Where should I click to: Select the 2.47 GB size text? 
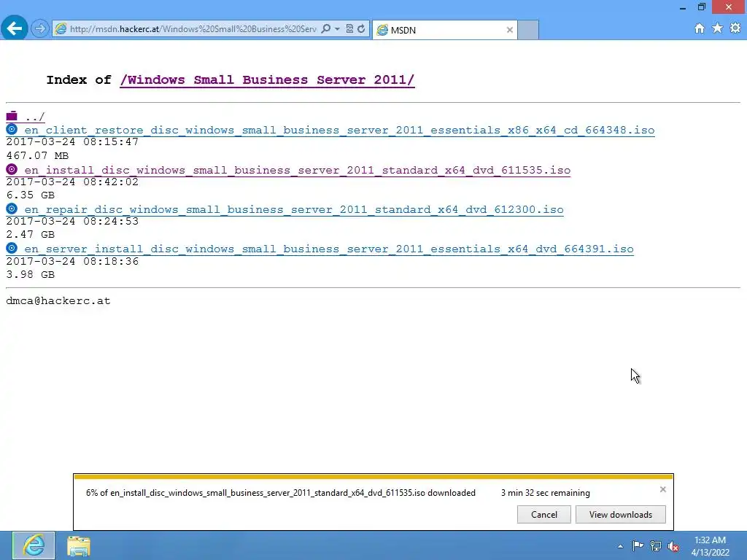[31, 235]
